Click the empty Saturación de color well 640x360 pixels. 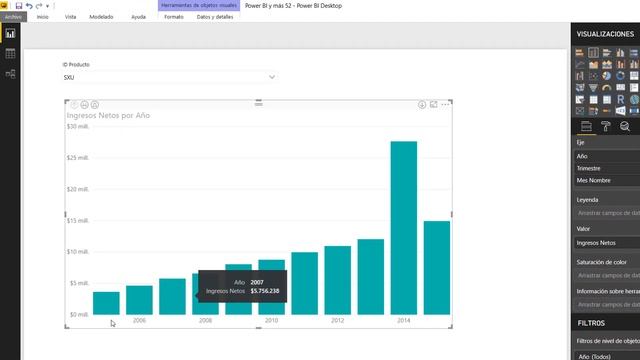point(607,276)
